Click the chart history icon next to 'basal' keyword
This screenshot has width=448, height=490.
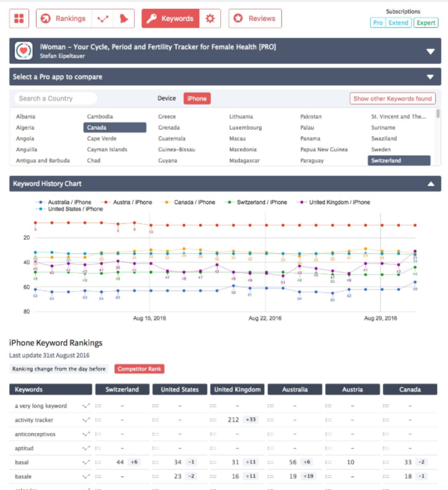click(86, 462)
